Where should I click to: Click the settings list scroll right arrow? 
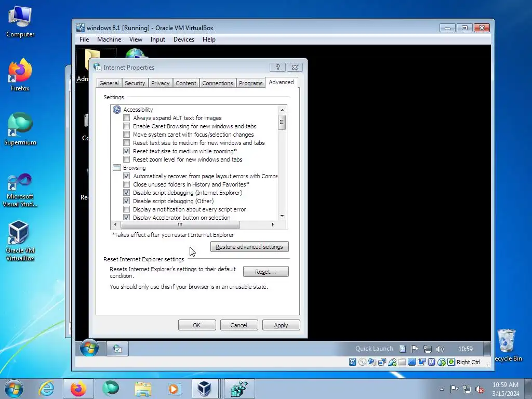point(273,224)
